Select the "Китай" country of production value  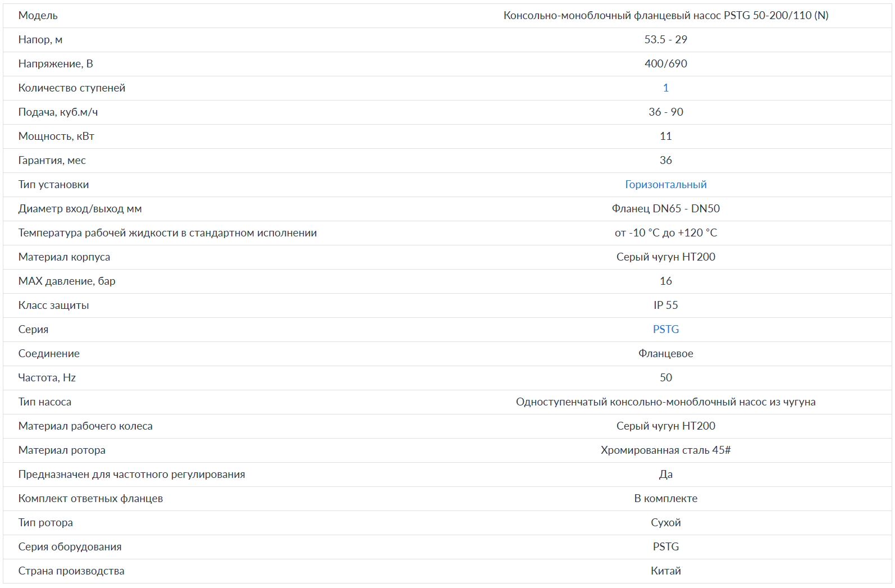pos(665,571)
